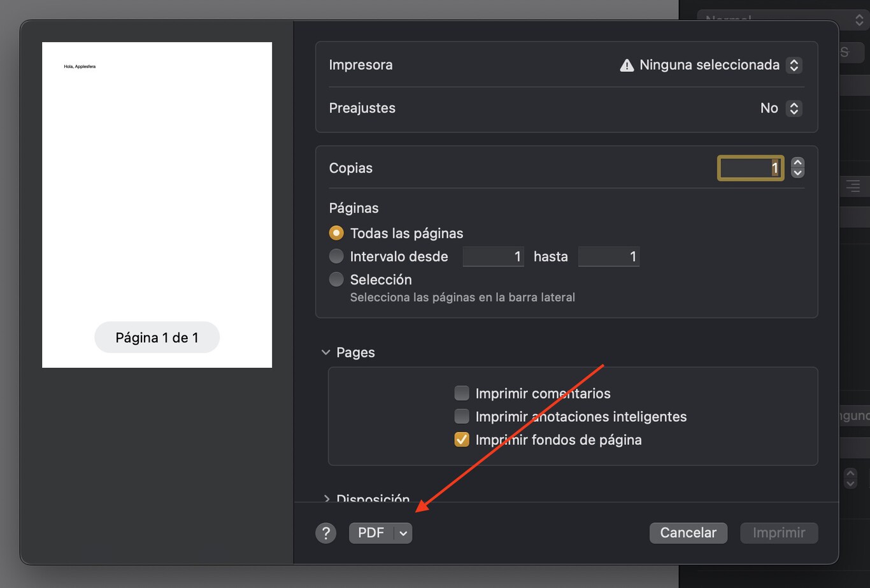Click the Imprimir button
The height and width of the screenshot is (588, 870).
click(x=778, y=533)
